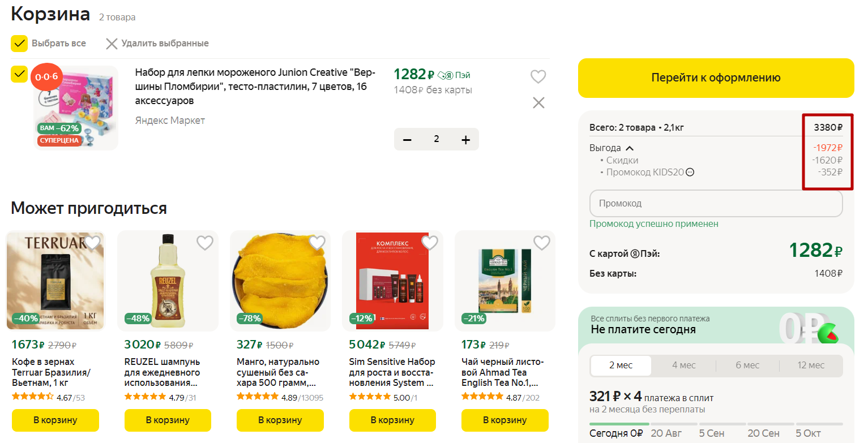This screenshot has width=868, height=443.
Task: Click 'Перейти к оформлению' checkout button
Action: click(716, 78)
